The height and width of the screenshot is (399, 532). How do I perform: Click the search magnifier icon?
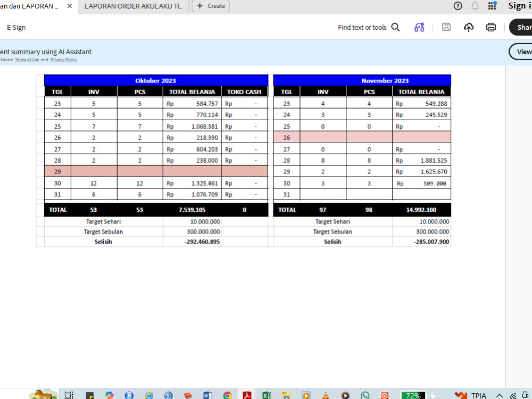pos(396,27)
